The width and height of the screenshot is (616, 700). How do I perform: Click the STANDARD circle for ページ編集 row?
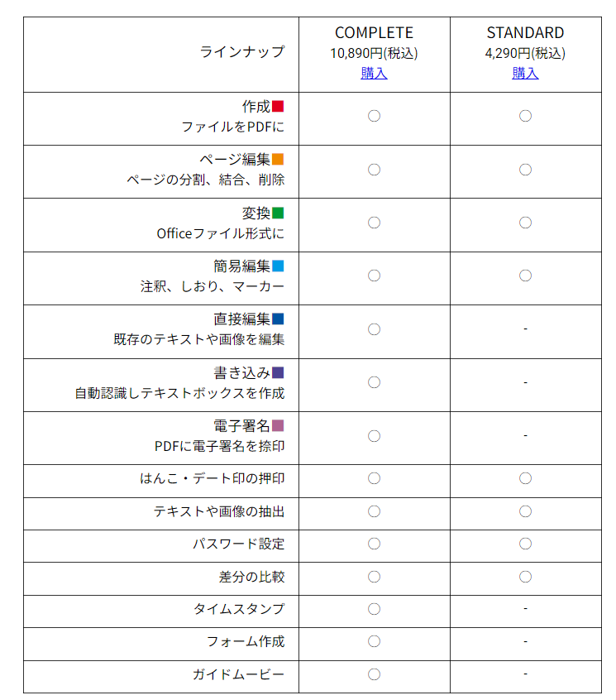tap(525, 170)
